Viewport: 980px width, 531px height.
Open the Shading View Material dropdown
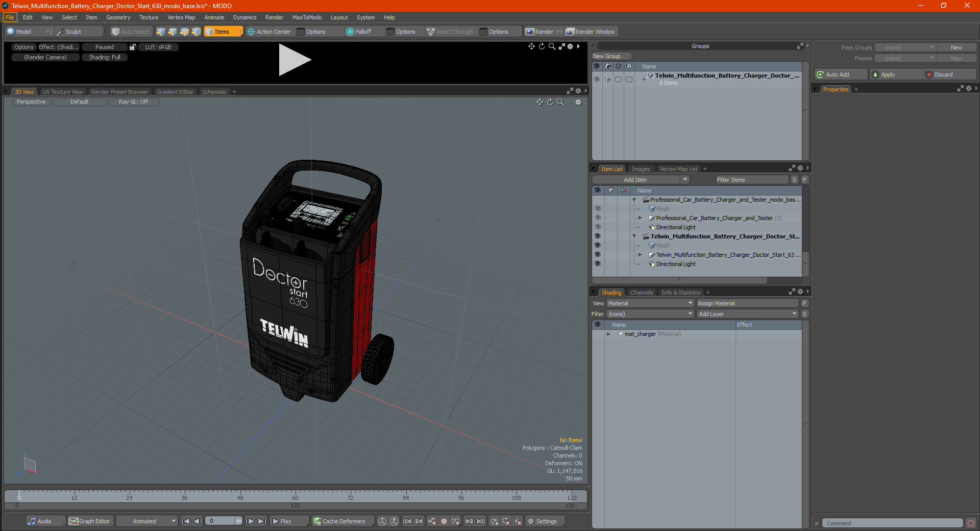tap(650, 303)
